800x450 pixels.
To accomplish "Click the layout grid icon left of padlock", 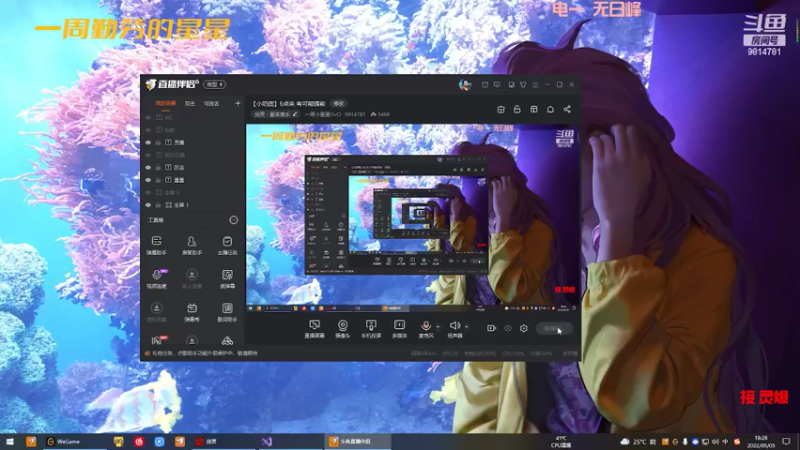I will pyautogui.click(x=501, y=109).
